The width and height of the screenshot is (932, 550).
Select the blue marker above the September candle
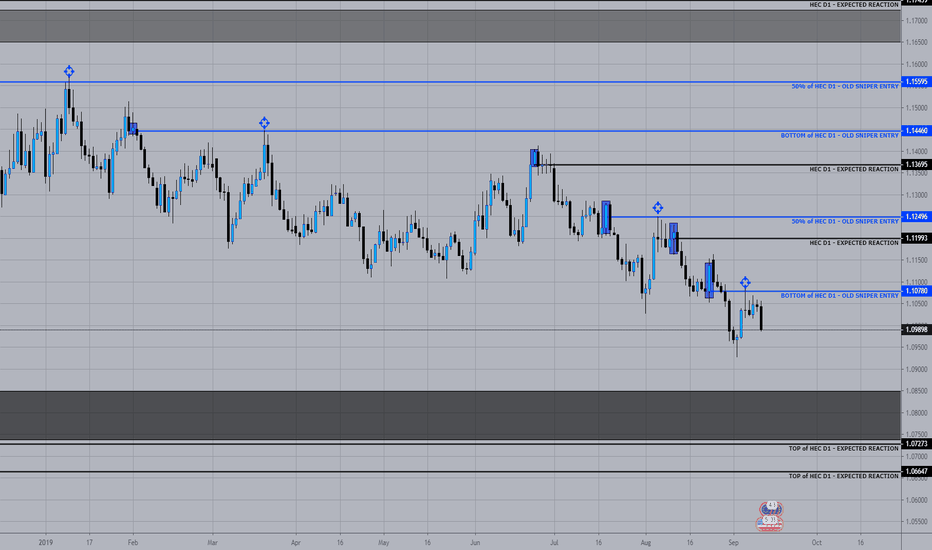click(x=745, y=282)
